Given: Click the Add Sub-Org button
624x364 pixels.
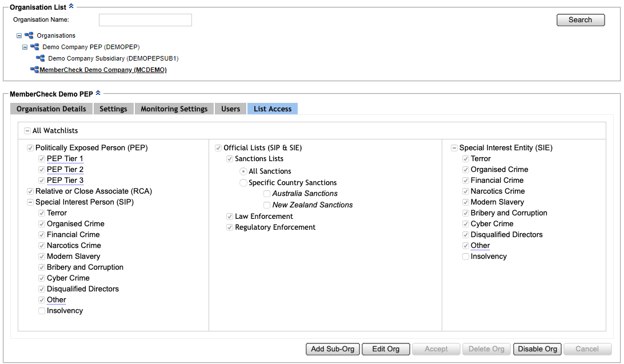Looking at the screenshot, I should 333,349.
